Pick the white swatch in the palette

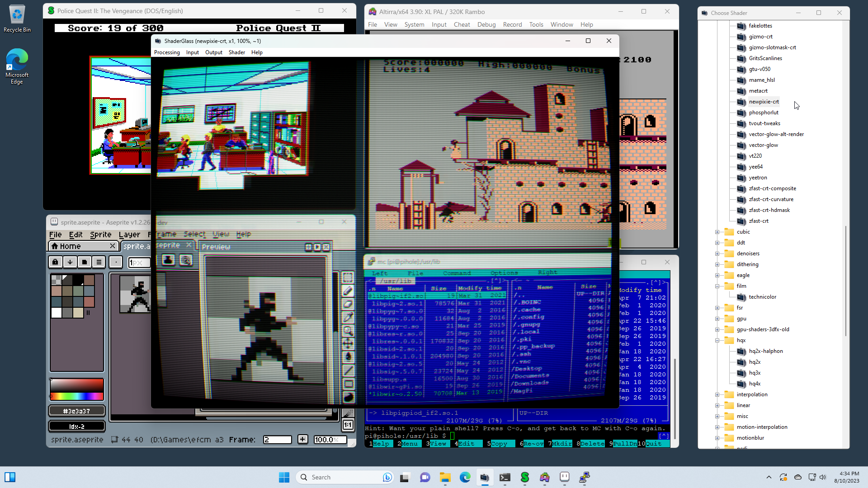pos(57,313)
